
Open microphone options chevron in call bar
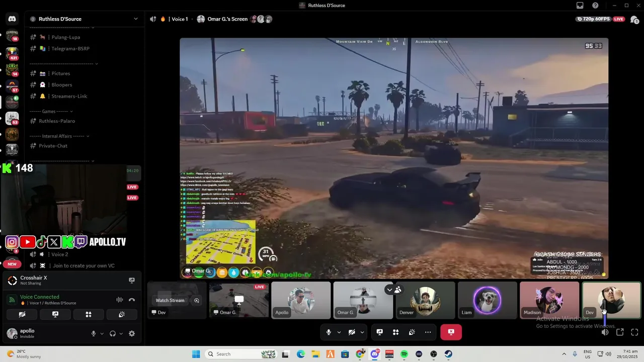tap(339, 332)
